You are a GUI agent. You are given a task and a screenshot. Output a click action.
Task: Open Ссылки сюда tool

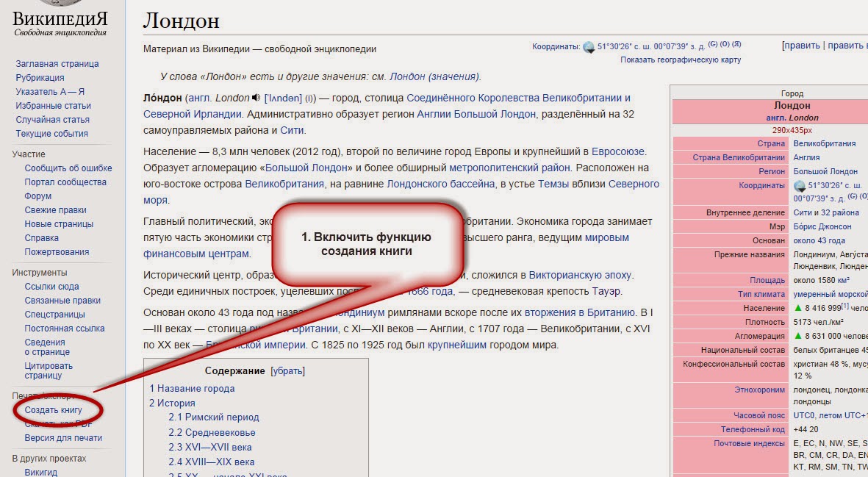coord(51,287)
